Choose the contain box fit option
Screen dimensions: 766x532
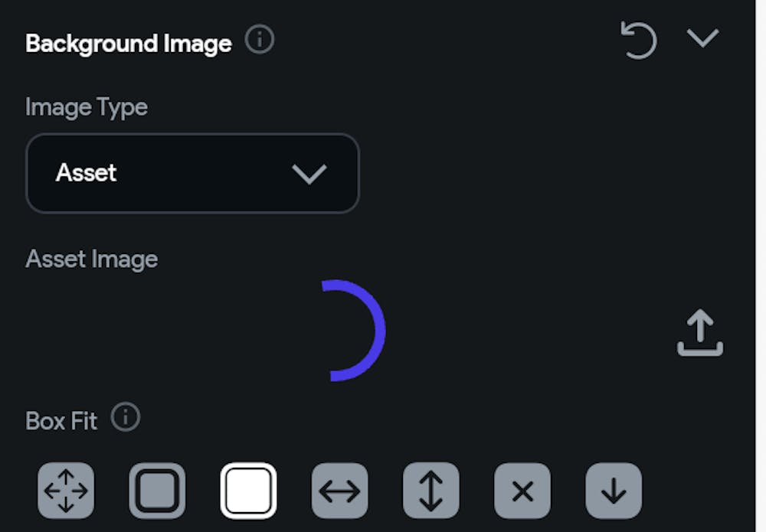coord(157,491)
